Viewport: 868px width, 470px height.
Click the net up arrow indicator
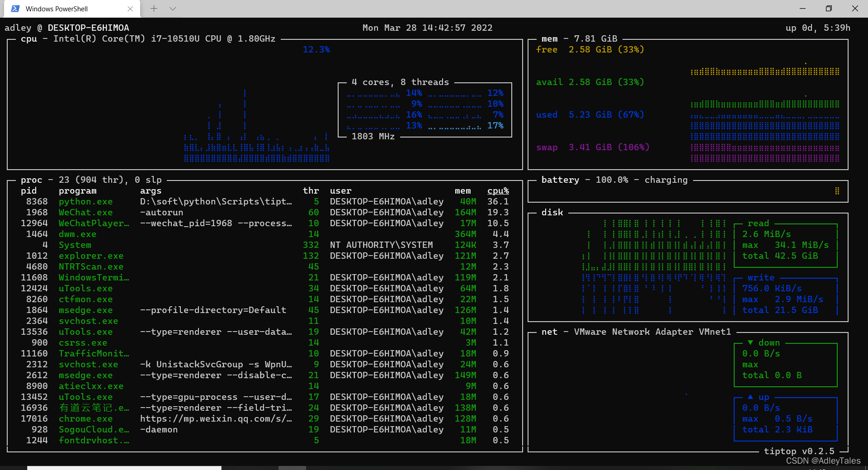750,397
